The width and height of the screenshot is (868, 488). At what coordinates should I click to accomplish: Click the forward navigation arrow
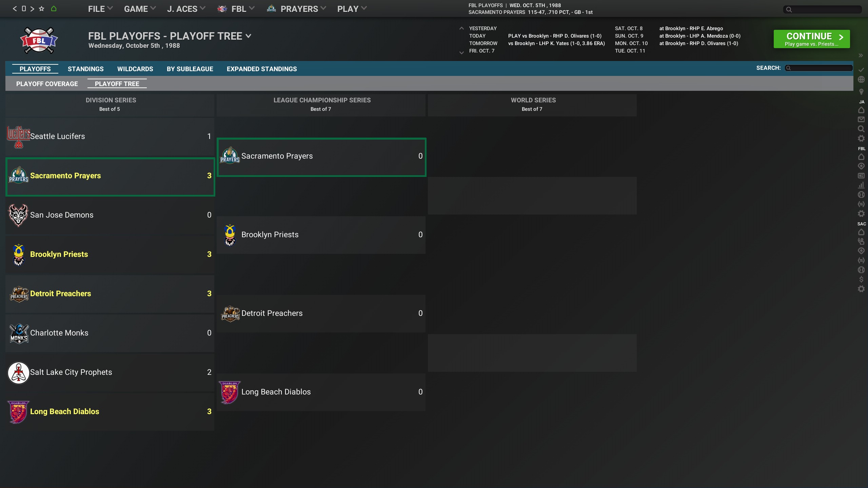[x=32, y=9]
